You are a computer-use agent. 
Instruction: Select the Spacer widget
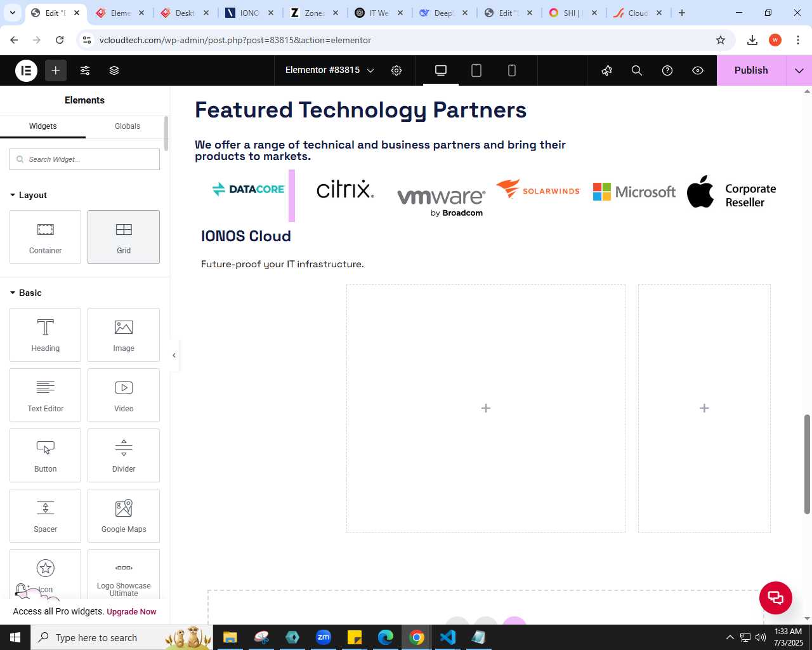45,515
